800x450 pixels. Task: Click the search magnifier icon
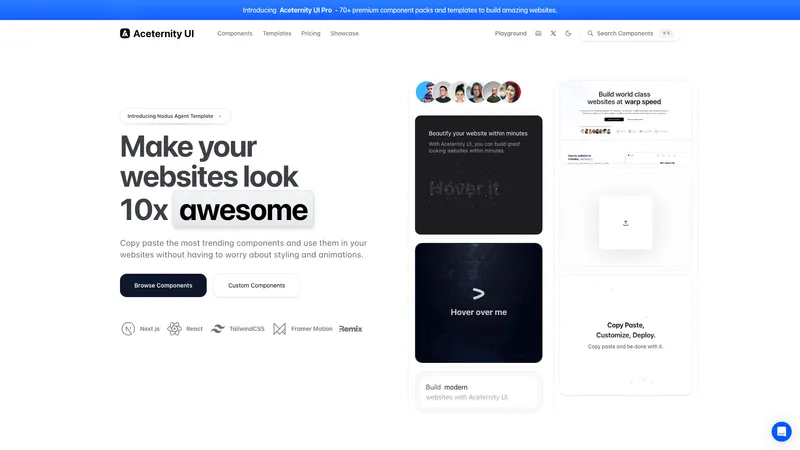[590, 34]
